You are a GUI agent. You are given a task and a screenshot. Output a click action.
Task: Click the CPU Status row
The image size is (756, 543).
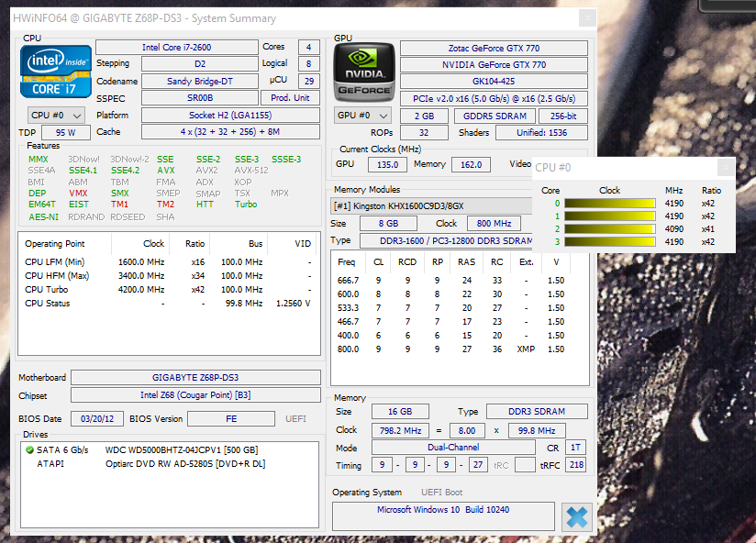(x=168, y=303)
